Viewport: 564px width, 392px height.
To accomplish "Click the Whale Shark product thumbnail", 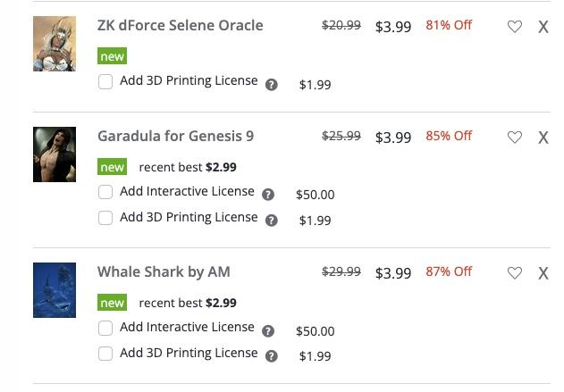I will click(55, 290).
